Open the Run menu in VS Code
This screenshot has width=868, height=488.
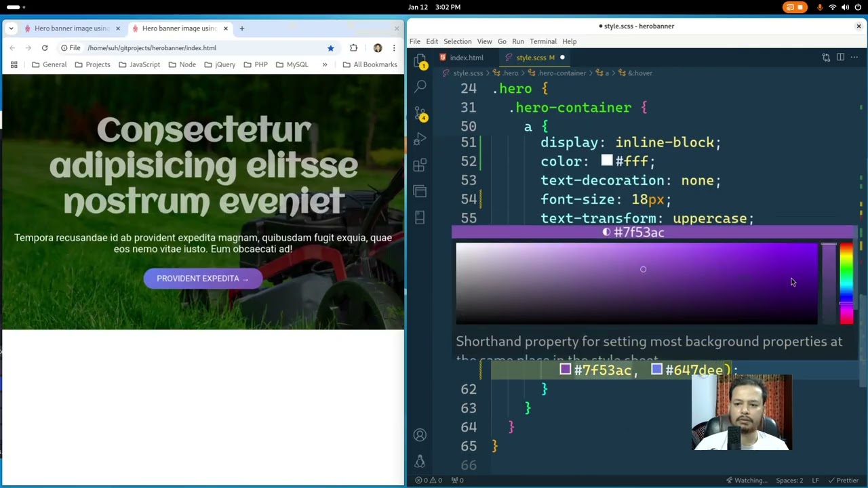click(518, 41)
